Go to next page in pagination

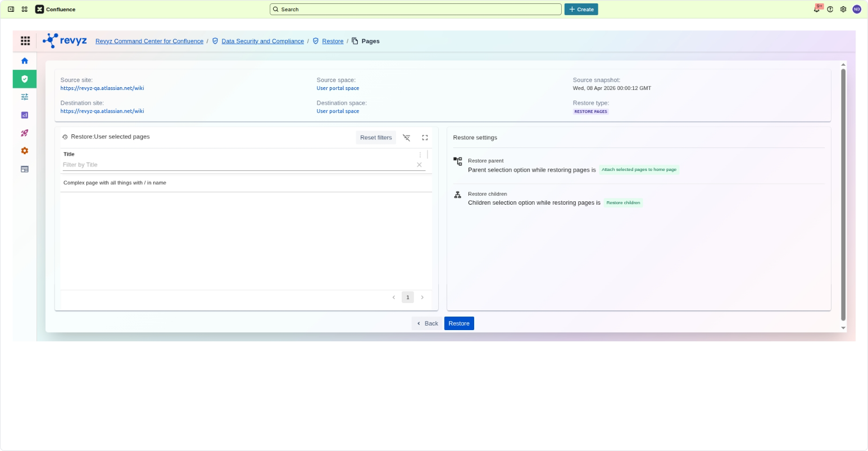pos(422,297)
